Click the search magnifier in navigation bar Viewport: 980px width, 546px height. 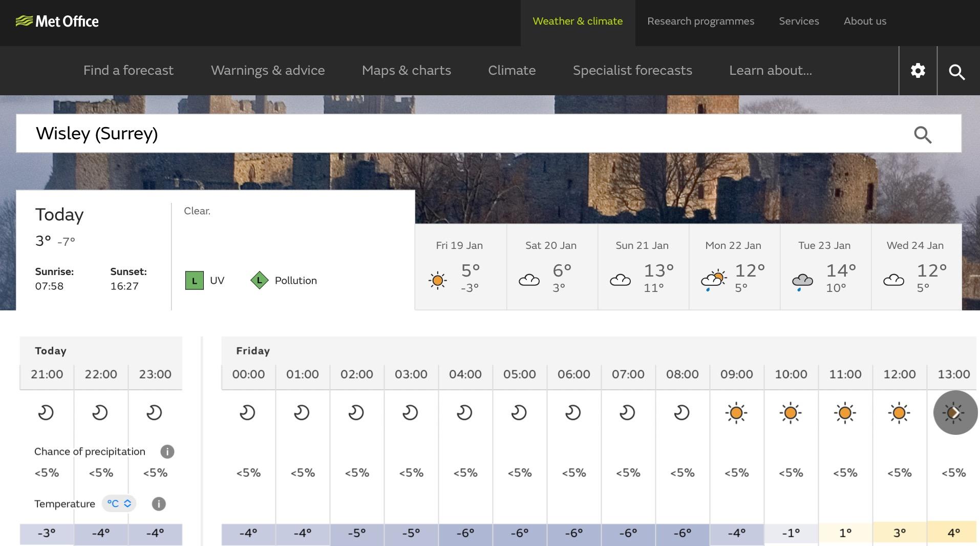pos(956,72)
